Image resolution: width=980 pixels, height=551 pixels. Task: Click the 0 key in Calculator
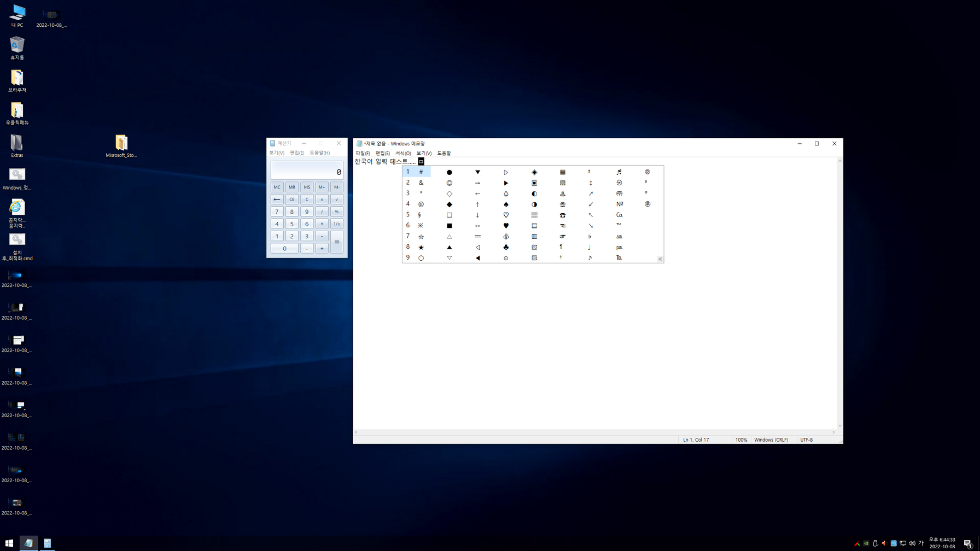tap(284, 248)
